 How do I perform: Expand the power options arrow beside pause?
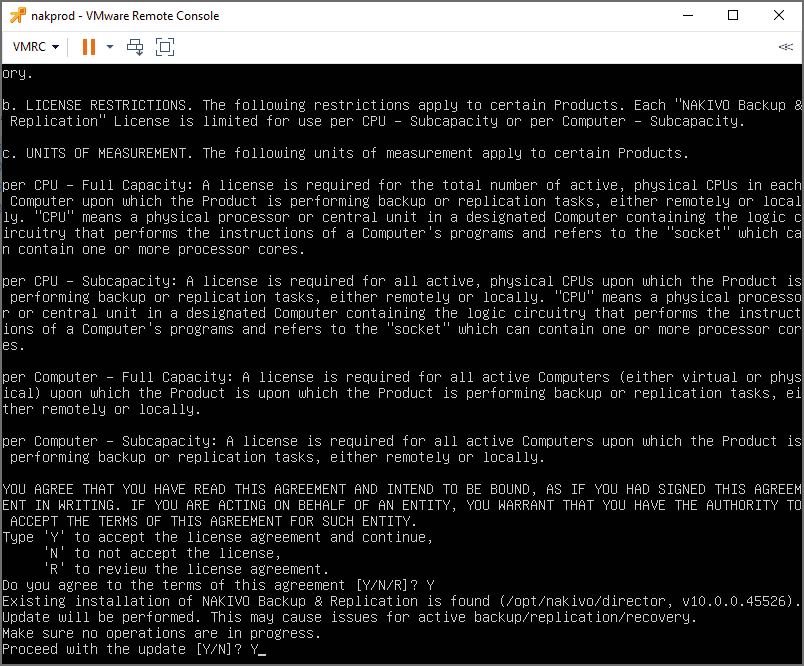tap(110, 47)
